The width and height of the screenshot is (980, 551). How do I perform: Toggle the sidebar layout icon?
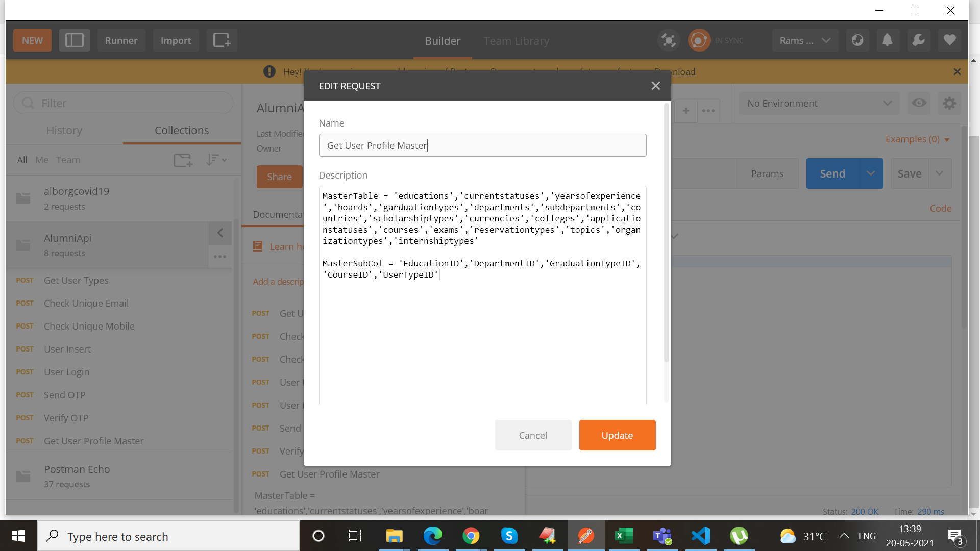coord(75,40)
